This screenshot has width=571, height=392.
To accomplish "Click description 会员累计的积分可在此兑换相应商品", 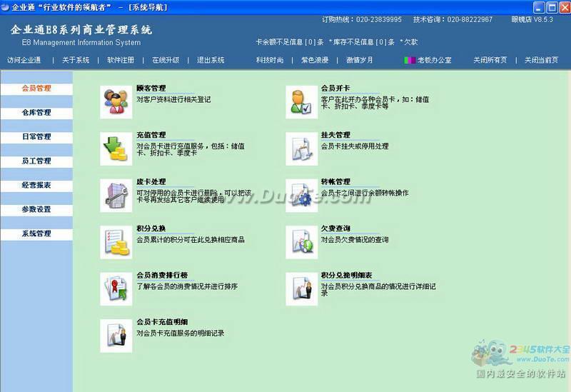I will (191, 240).
